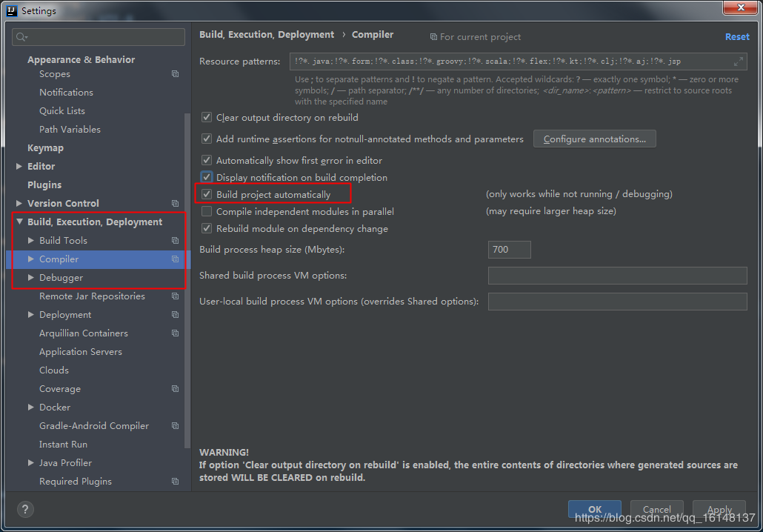Click project-level icon beside Deployment
This screenshot has width=763, height=532.
(x=175, y=314)
